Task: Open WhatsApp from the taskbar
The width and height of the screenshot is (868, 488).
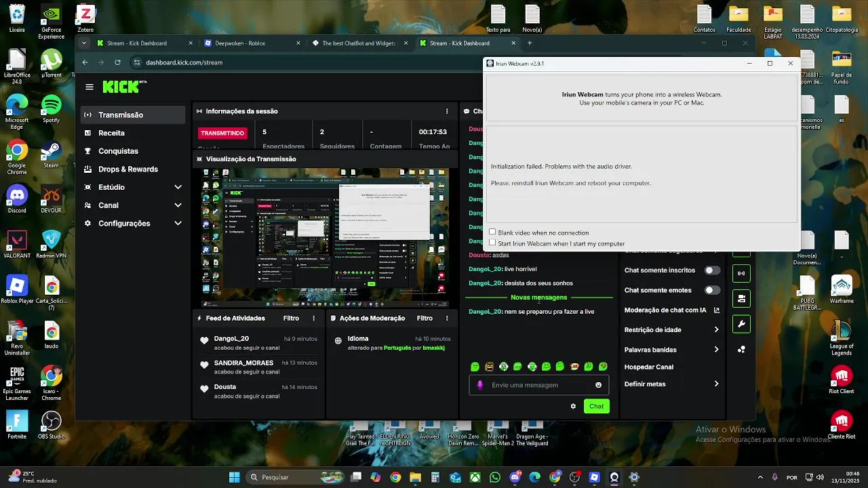Action: [x=495, y=477]
